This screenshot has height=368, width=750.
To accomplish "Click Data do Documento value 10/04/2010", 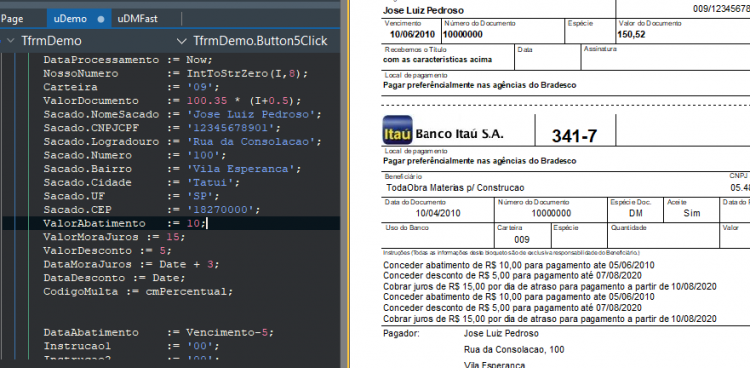I will (x=438, y=213).
